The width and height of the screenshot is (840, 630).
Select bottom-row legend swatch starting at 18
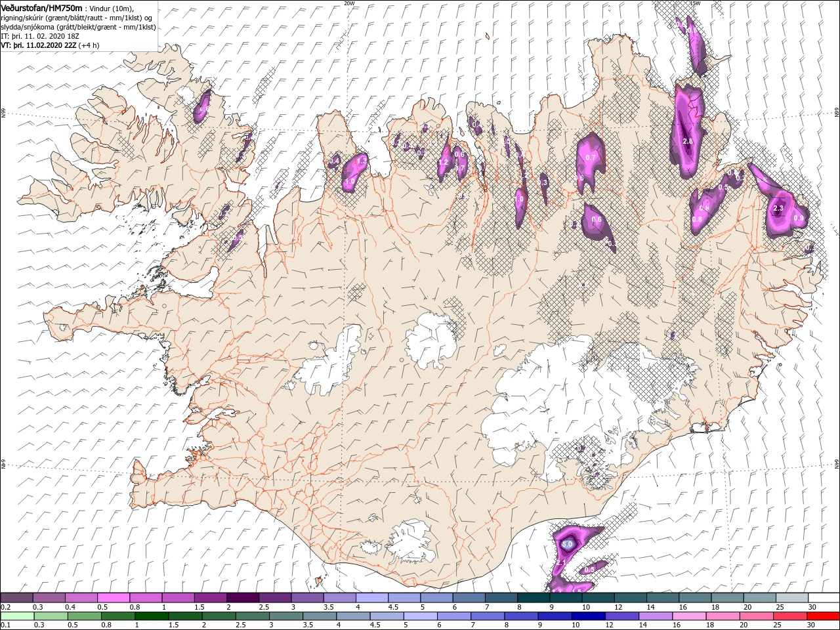point(723,616)
